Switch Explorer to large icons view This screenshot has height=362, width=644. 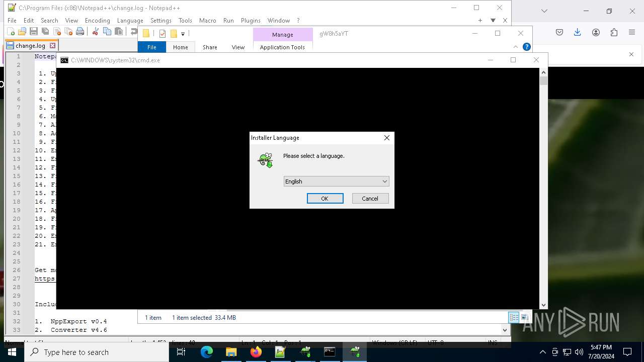524,317
